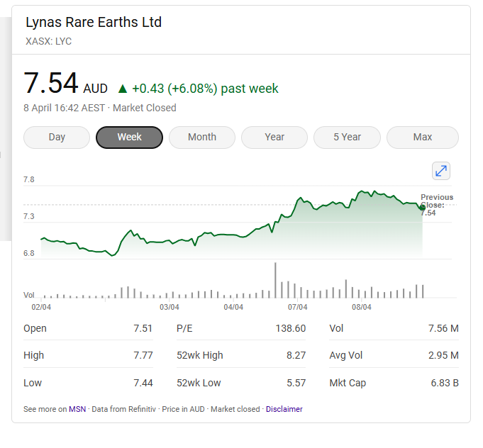Click the Lynas Rare Earths Ltd title
Screen dimensions: 483x448
pyautogui.click(x=94, y=22)
